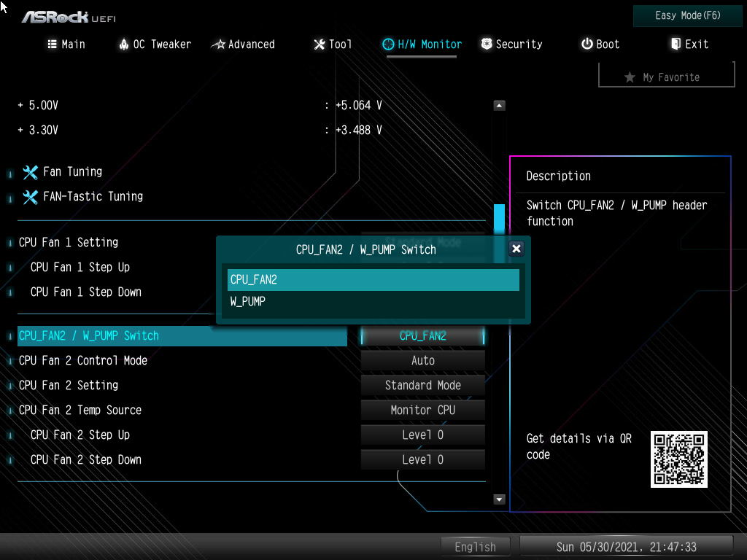
Task: Click the Description heading
Action: point(558,176)
